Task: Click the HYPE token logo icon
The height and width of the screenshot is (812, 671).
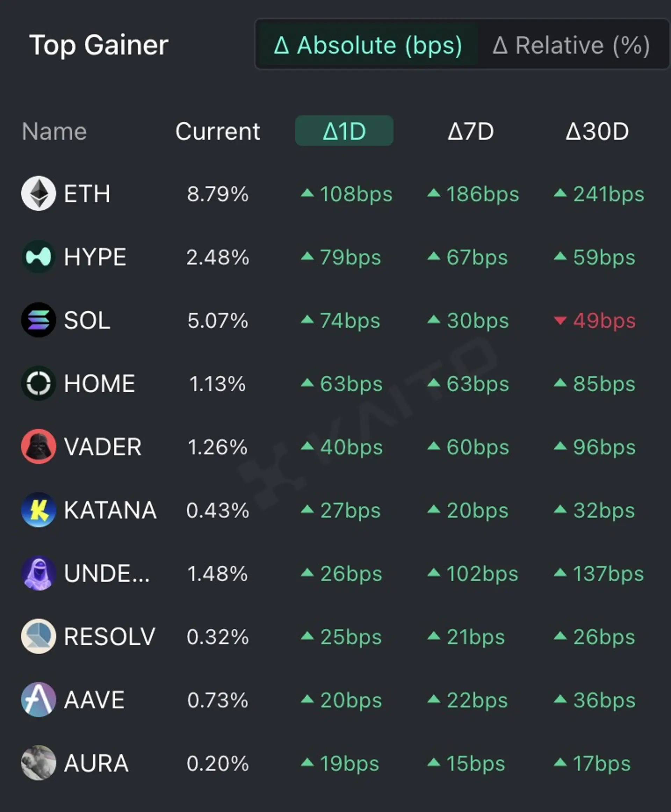Action: 38,257
